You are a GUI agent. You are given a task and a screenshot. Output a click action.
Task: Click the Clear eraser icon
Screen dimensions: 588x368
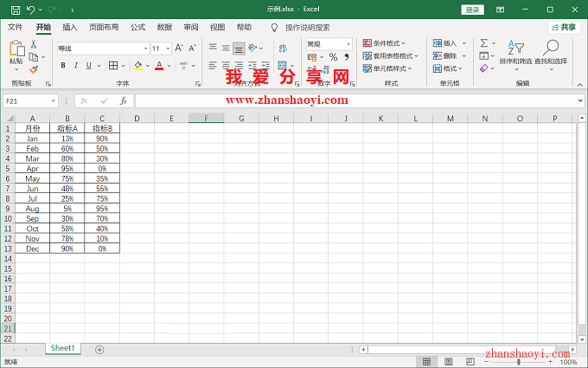pyautogui.click(x=483, y=68)
